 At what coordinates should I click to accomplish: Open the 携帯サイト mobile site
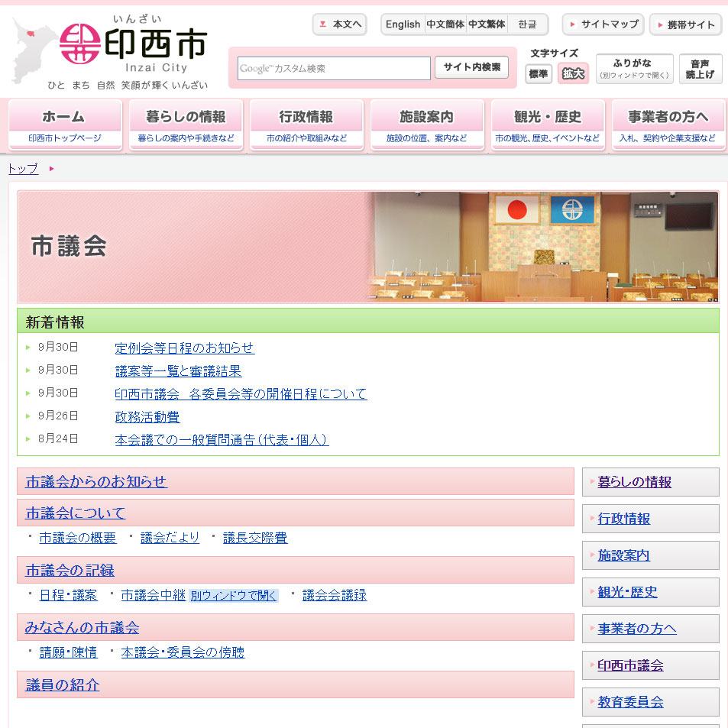coord(685,24)
